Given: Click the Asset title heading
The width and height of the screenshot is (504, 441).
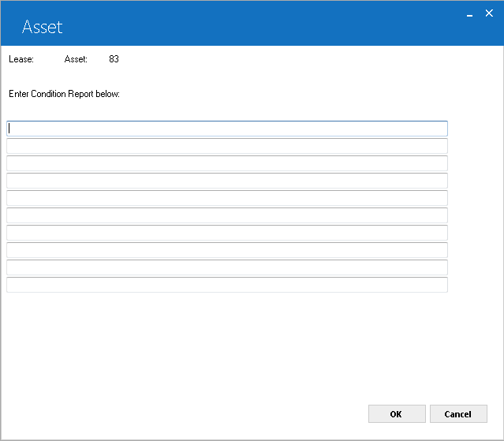Looking at the screenshot, I should tap(42, 27).
